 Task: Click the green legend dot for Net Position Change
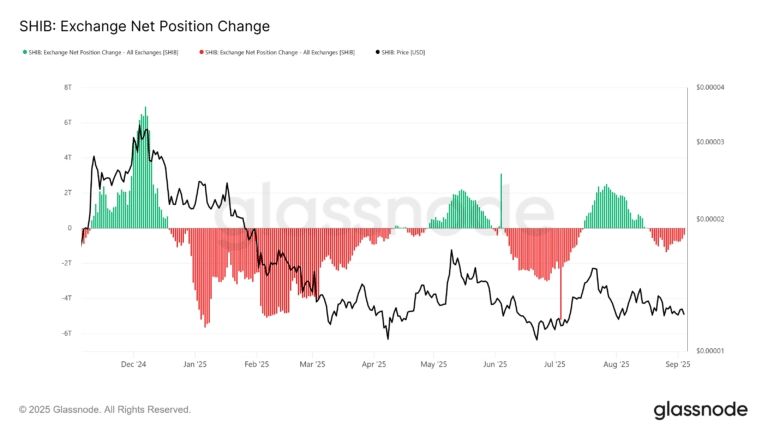[25, 52]
